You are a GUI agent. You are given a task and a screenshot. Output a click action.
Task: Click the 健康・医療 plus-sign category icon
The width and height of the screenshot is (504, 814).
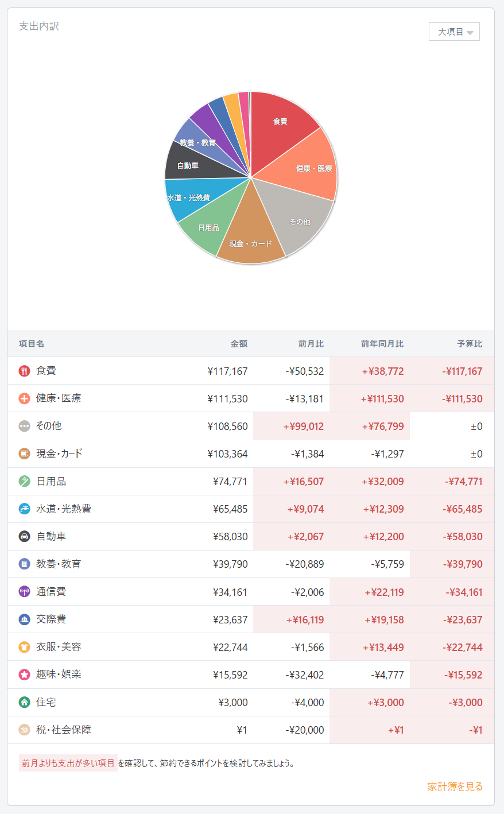click(x=24, y=398)
